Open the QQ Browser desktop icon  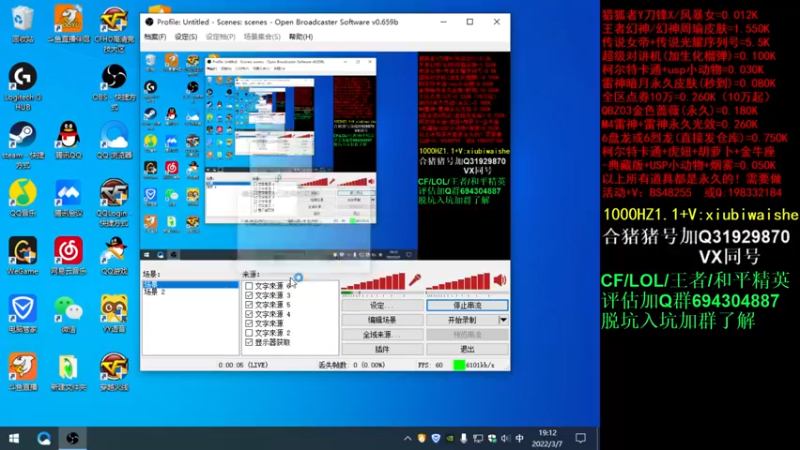(114, 140)
